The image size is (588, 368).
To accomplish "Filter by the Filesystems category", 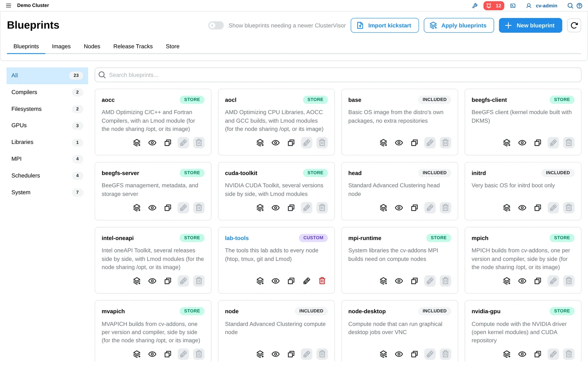I will (47, 109).
